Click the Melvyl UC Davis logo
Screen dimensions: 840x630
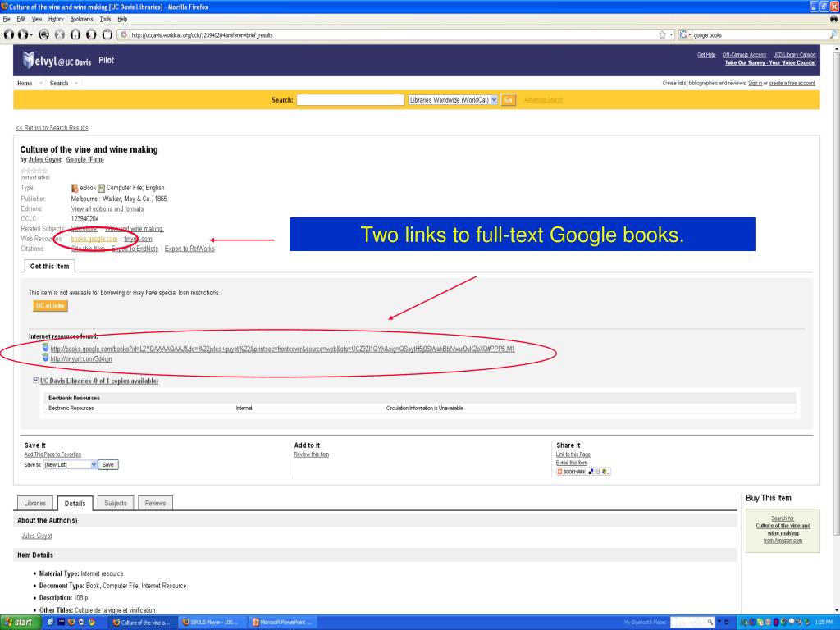(x=57, y=60)
